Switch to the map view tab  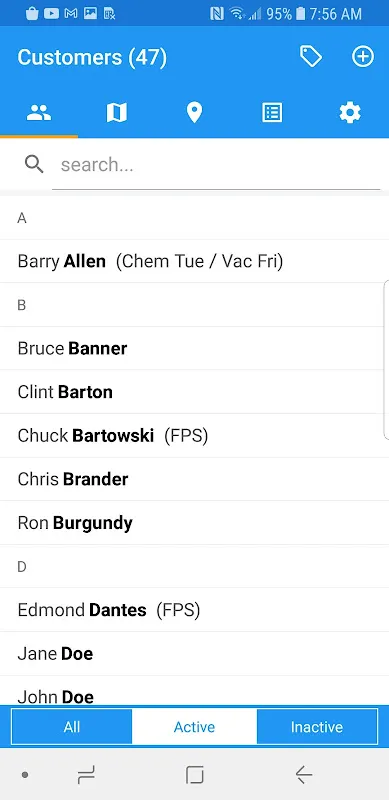tap(116, 112)
